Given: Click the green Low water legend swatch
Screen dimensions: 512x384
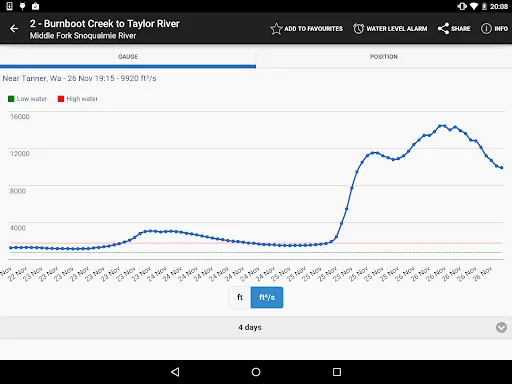Looking at the screenshot, I should click(x=11, y=99).
